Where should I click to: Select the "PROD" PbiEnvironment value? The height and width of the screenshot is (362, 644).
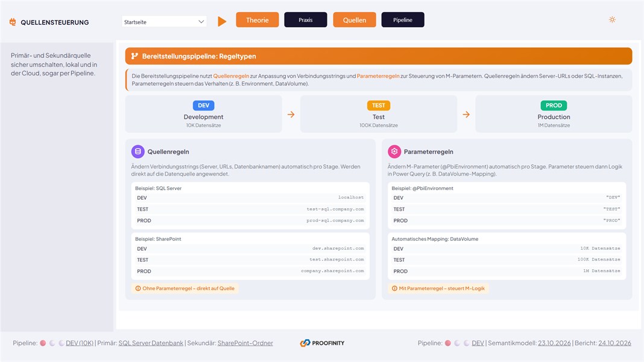pyautogui.click(x=612, y=220)
